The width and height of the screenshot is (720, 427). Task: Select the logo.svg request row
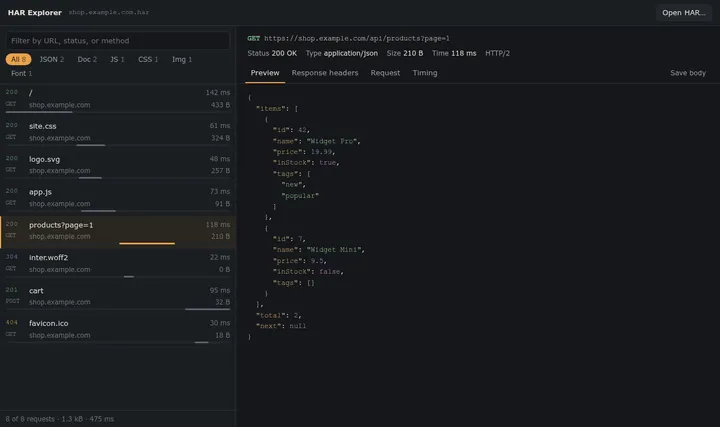[x=118, y=165]
